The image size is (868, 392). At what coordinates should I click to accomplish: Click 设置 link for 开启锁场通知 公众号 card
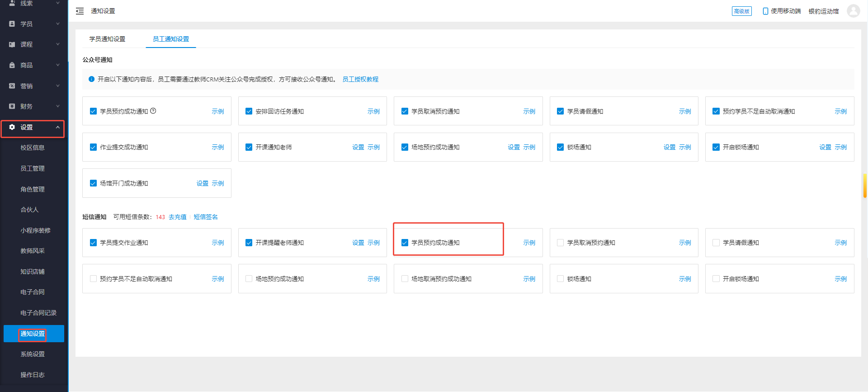click(x=826, y=147)
